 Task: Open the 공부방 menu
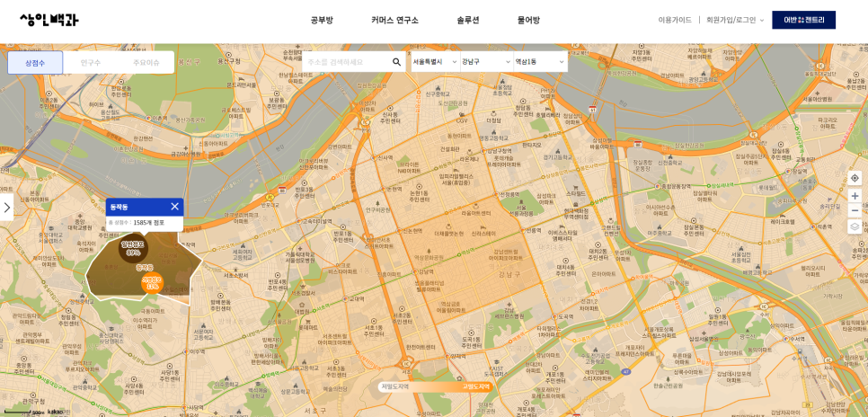[322, 21]
